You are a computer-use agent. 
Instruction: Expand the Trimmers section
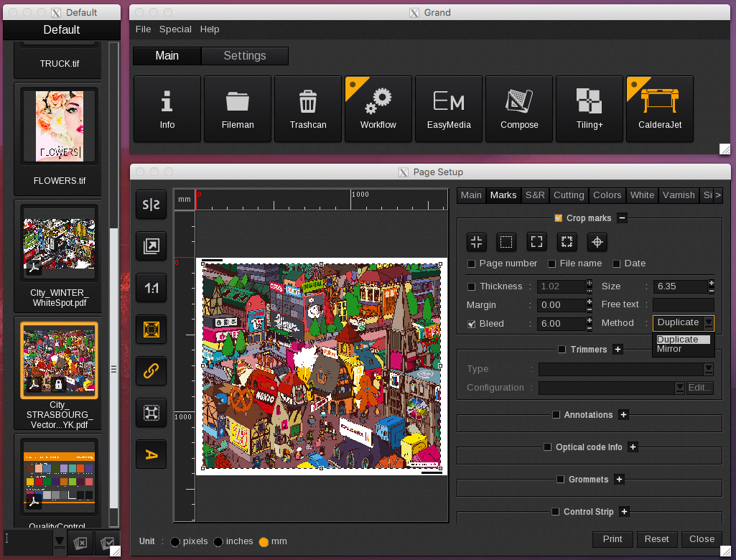(x=618, y=349)
